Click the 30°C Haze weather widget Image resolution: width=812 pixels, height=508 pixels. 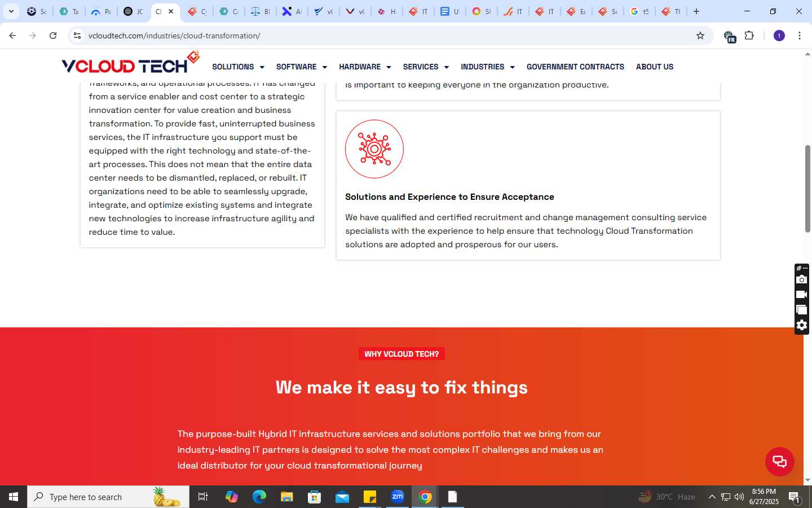(667, 497)
